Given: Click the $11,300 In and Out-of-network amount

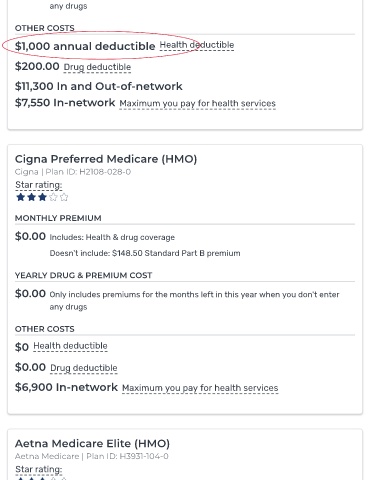Looking at the screenshot, I should click(99, 86).
